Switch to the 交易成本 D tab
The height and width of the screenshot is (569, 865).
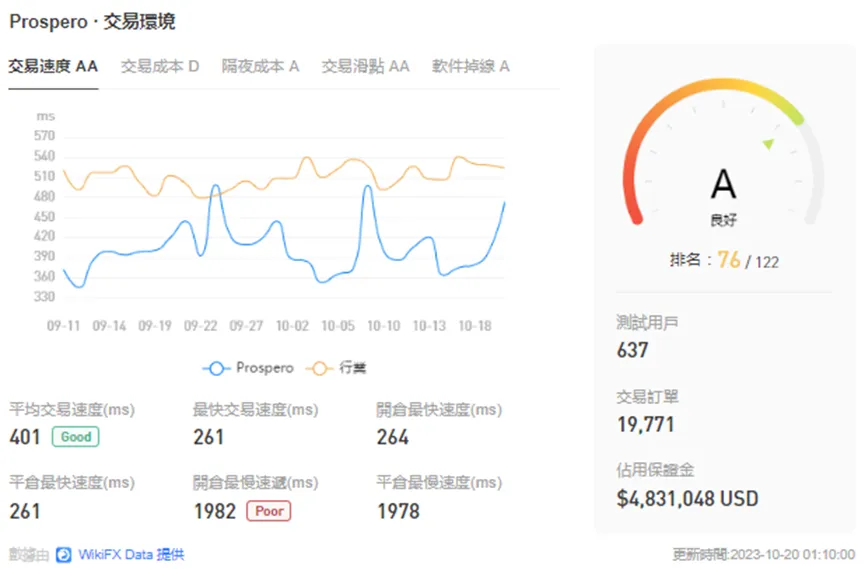(x=160, y=66)
